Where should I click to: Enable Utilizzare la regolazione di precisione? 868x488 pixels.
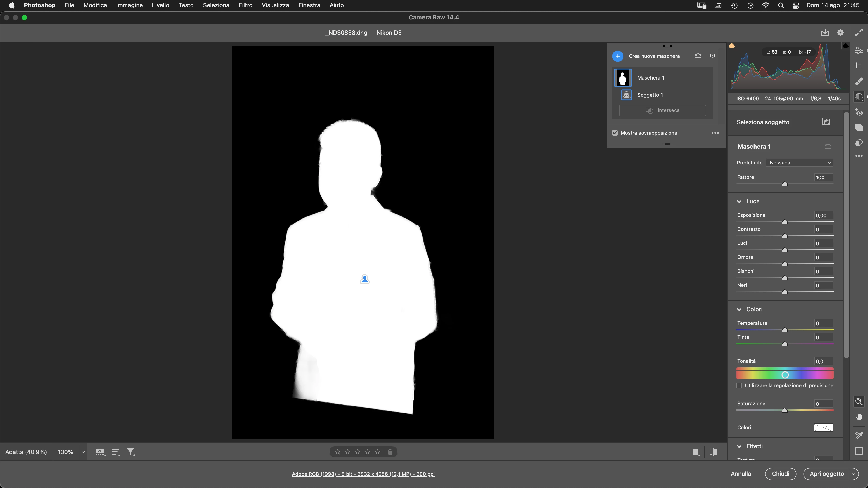tap(739, 385)
